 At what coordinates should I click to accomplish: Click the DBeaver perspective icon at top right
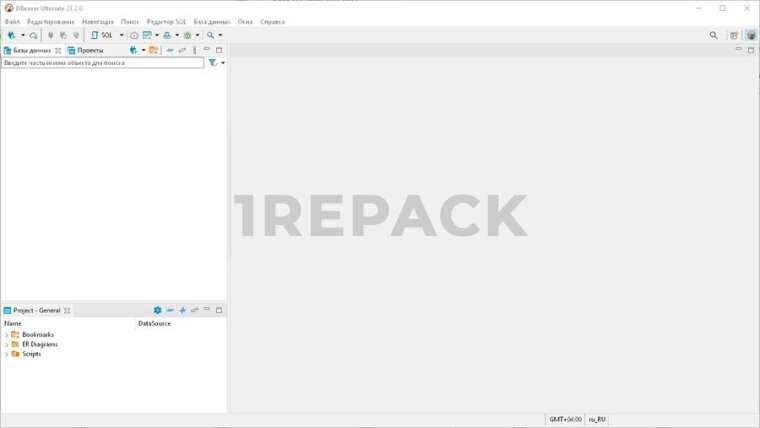click(750, 35)
